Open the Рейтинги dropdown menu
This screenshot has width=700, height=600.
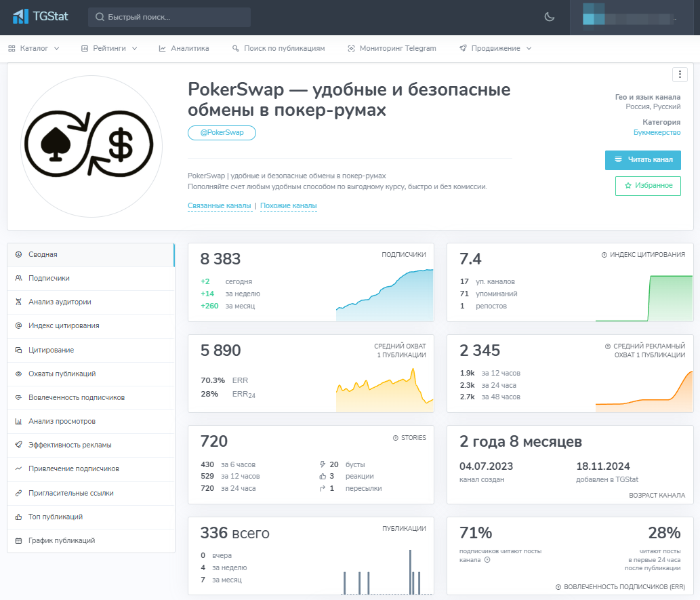pyautogui.click(x=109, y=48)
